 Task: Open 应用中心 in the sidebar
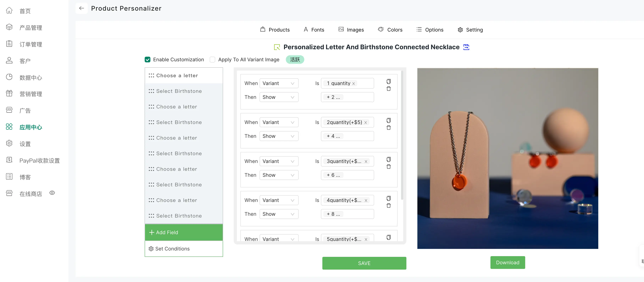[x=30, y=127]
